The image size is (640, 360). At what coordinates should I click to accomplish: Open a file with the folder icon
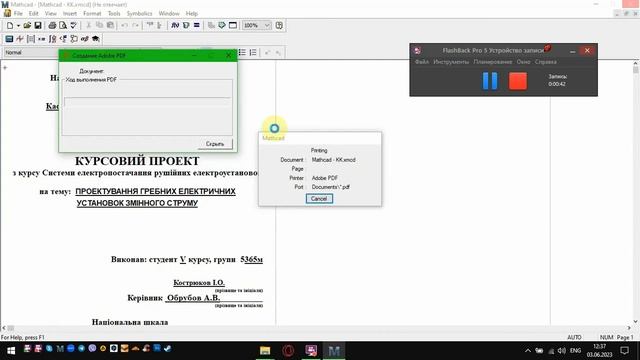tap(27, 25)
